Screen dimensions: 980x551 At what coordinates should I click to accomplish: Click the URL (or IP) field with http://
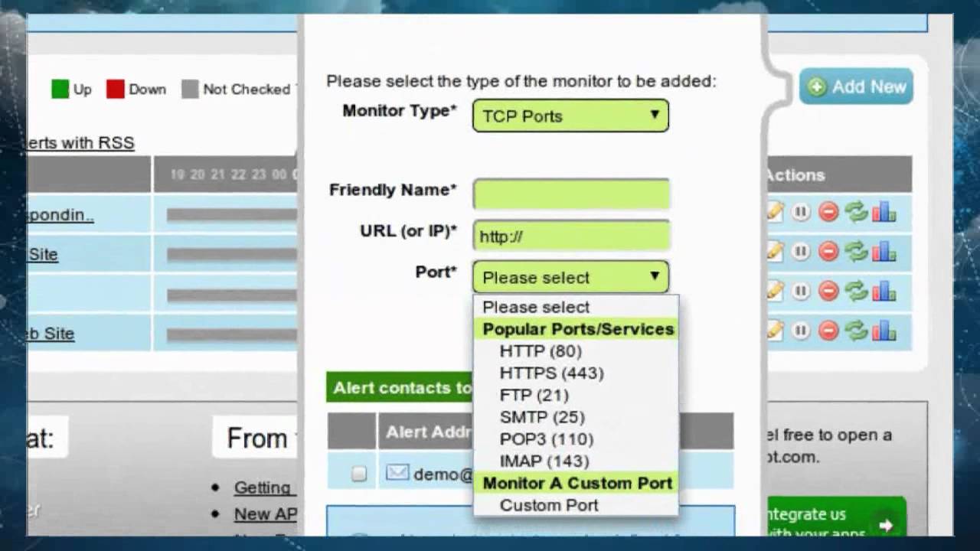[571, 236]
